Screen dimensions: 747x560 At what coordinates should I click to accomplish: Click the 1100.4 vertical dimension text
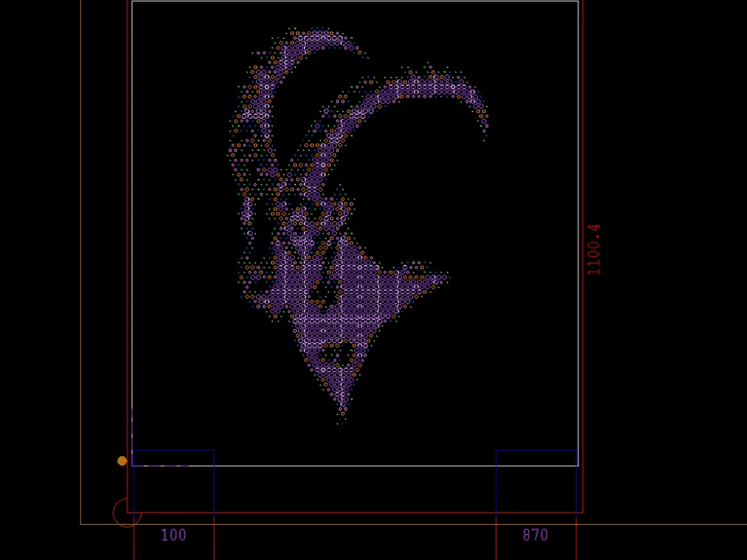593,250
